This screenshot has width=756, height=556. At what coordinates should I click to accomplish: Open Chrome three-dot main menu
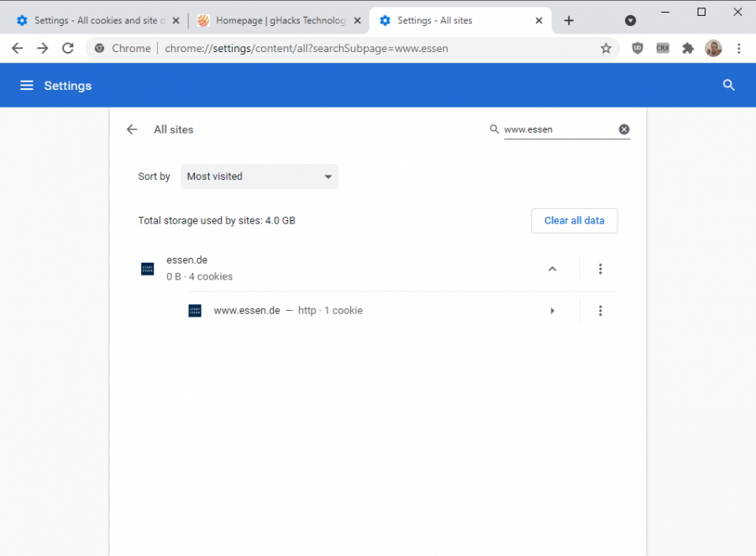[x=738, y=48]
